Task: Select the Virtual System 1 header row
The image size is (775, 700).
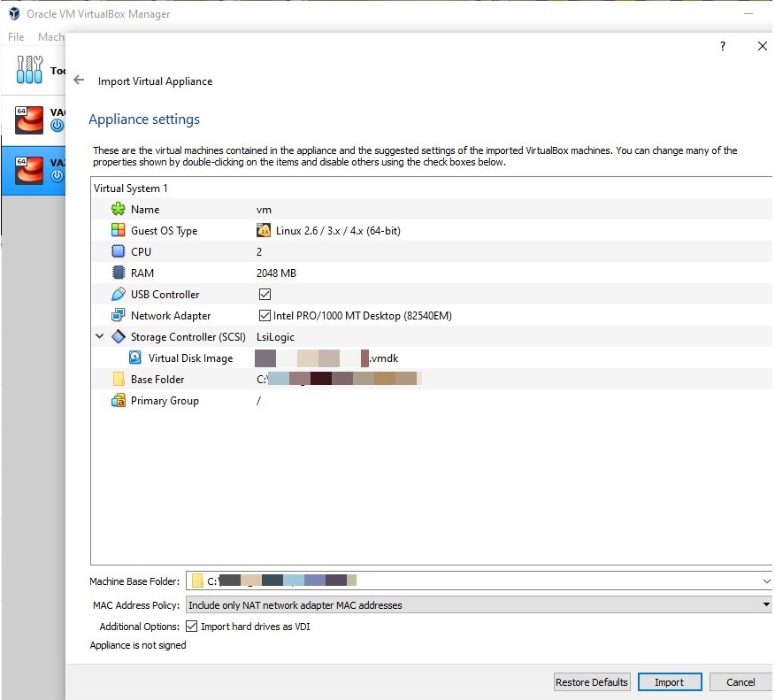Action: click(x=131, y=188)
